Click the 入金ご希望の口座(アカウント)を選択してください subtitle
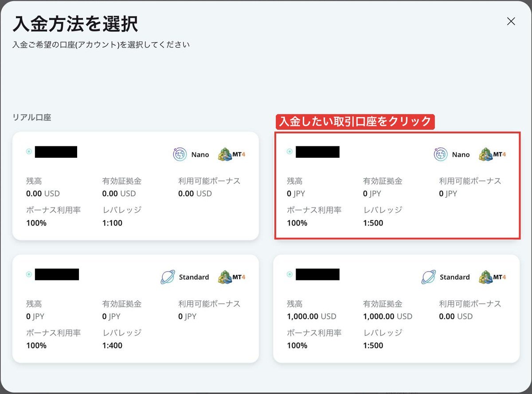Viewport: 532px width, 394px height. 101,45
